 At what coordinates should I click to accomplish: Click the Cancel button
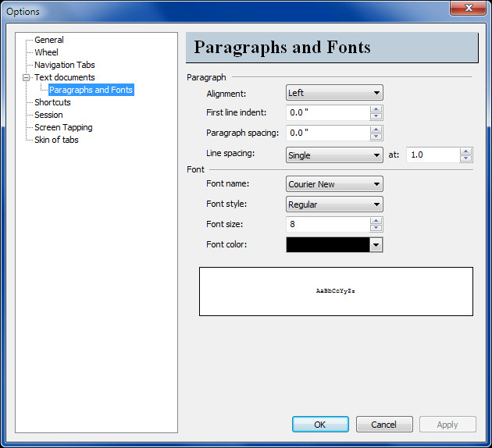tap(384, 425)
